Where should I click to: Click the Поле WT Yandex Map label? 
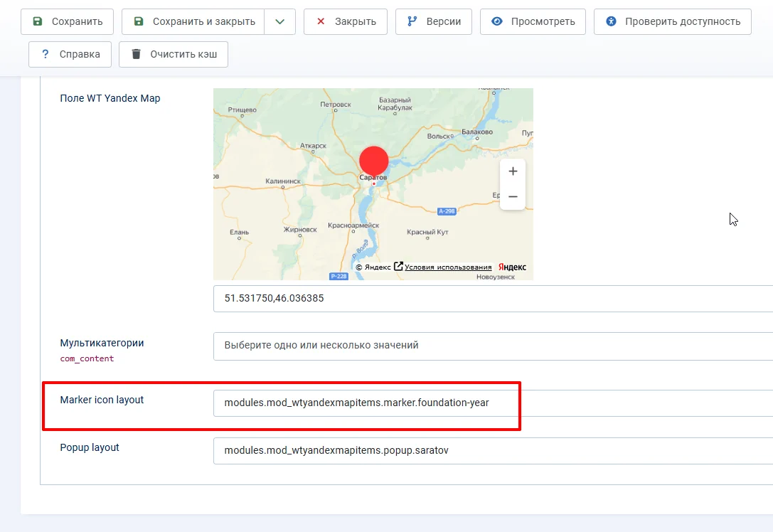(110, 98)
